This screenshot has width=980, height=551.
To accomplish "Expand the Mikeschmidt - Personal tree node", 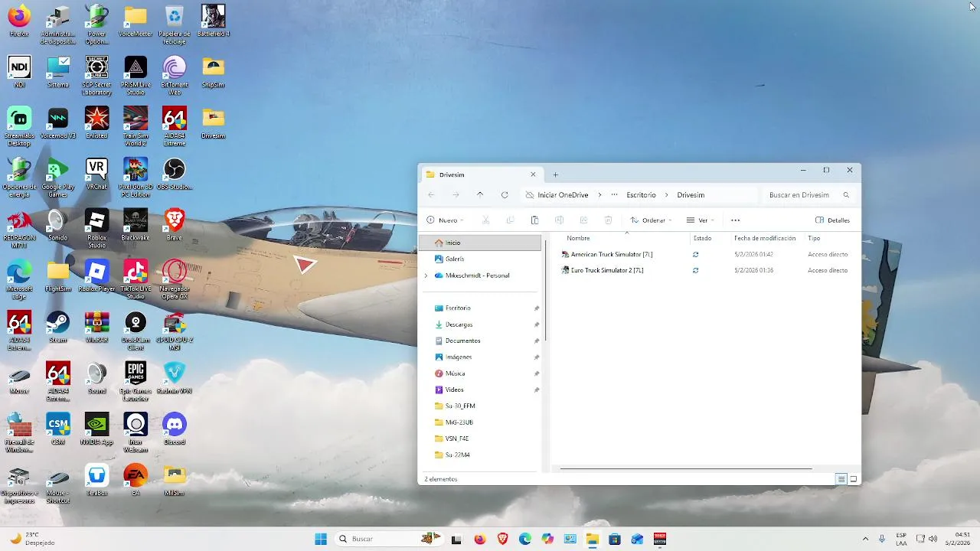I will 426,275.
